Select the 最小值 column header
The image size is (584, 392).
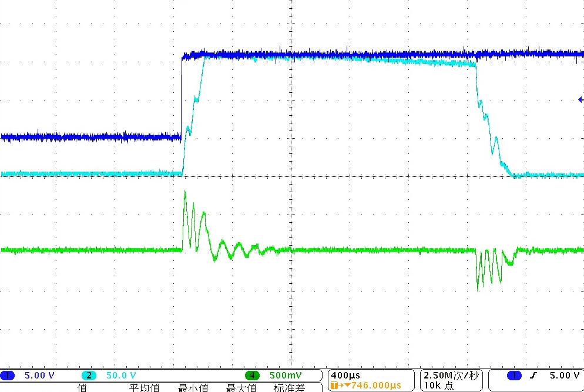(x=193, y=387)
